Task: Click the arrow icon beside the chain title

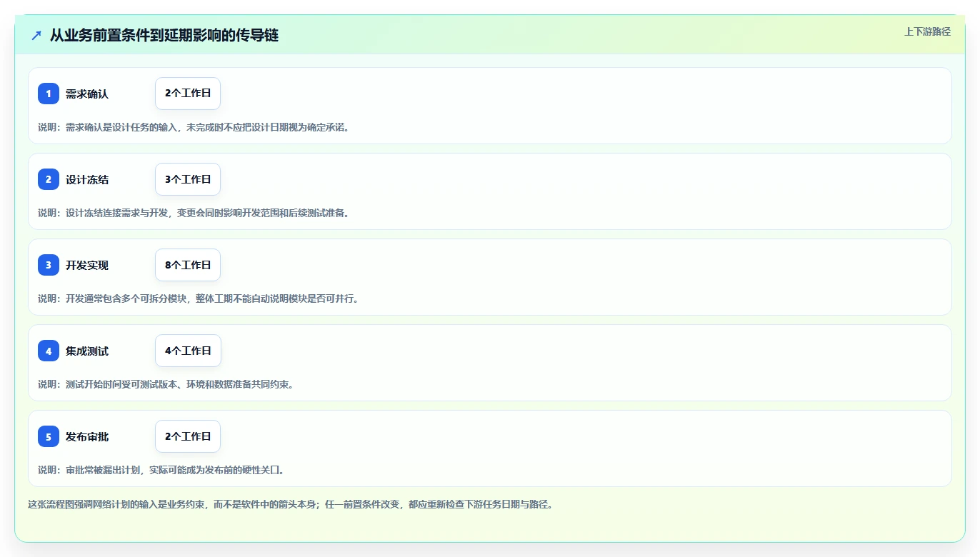Action: pyautogui.click(x=36, y=35)
